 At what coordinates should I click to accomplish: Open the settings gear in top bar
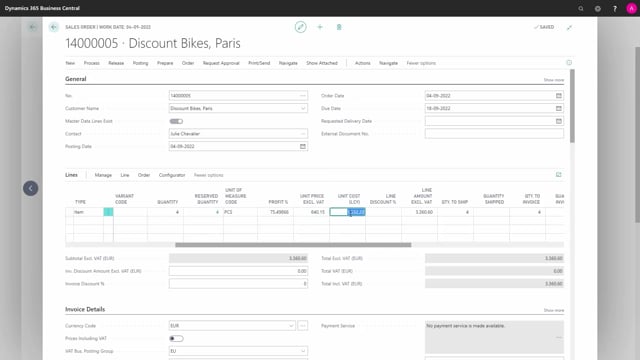598,8
